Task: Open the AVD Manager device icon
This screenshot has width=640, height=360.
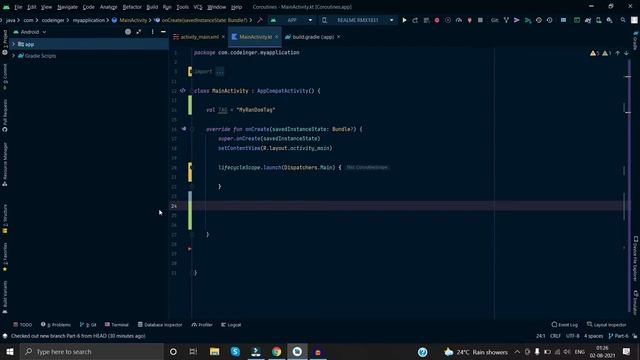Action: [599, 20]
